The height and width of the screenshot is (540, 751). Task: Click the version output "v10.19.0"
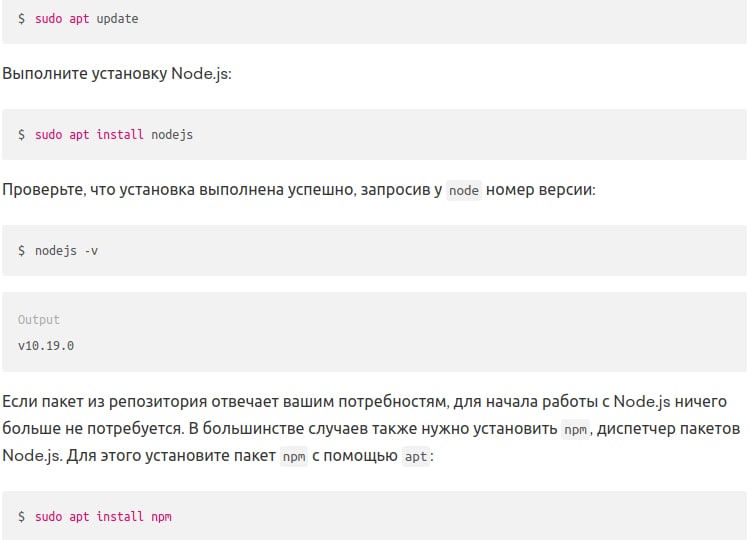pyautogui.click(x=46, y=346)
